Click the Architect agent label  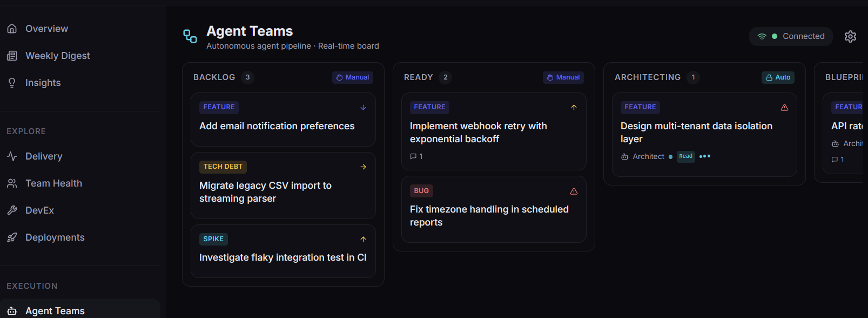pos(649,156)
